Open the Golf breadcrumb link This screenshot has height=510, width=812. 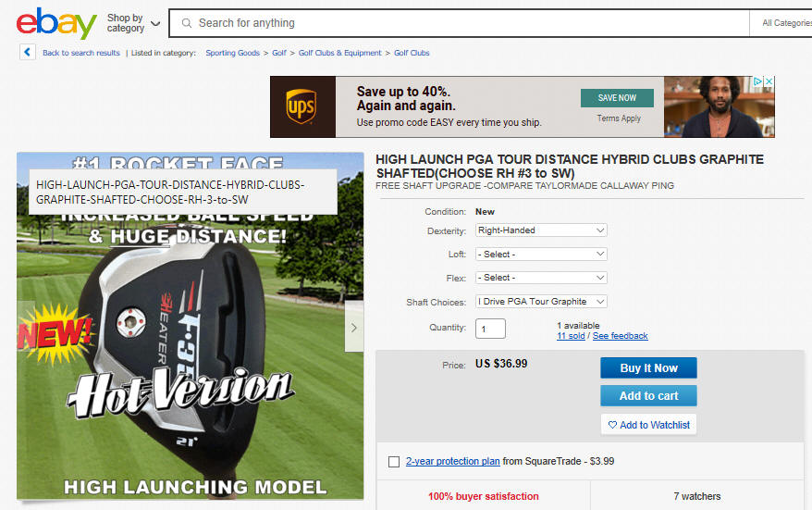279,53
